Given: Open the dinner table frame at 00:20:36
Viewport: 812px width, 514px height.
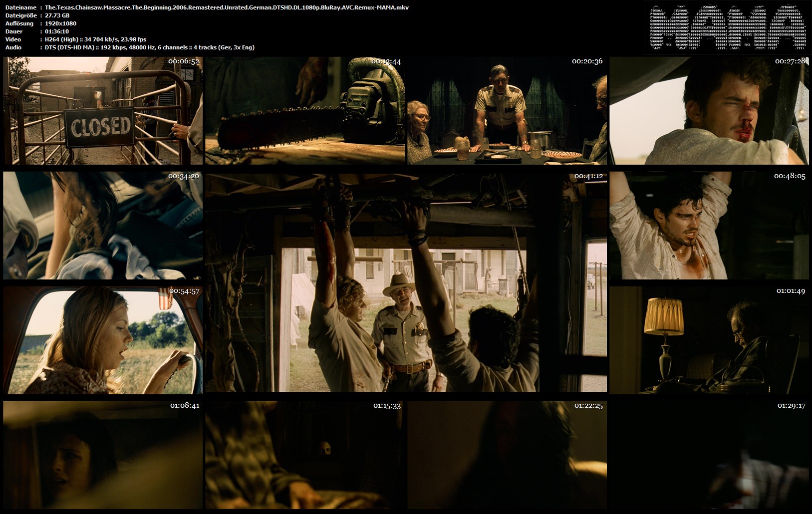Looking at the screenshot, I should click(x=507, y=110).
